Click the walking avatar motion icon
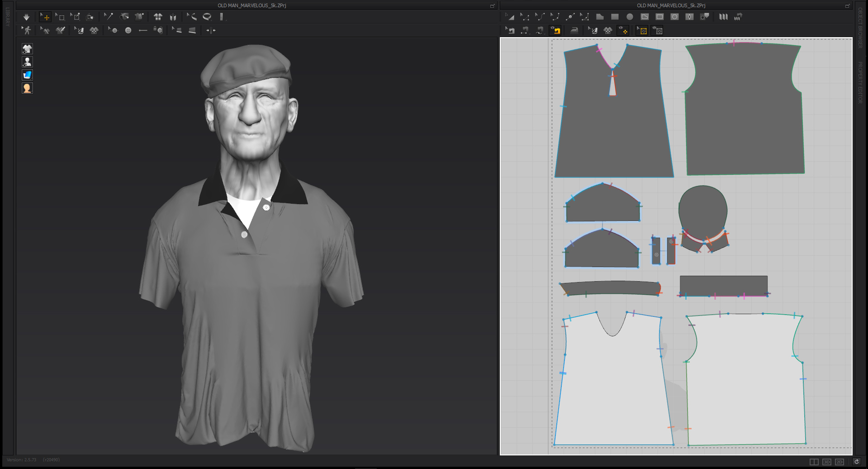This screenshot has width=868, height=469. click(x=27, y=30)
